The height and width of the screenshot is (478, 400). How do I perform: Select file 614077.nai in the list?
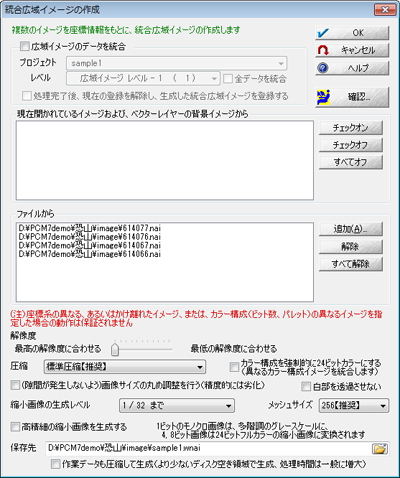tap(90, 228)
